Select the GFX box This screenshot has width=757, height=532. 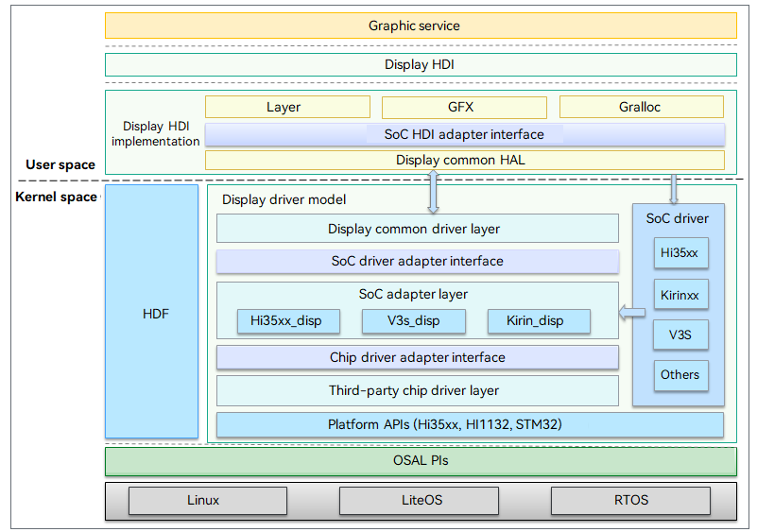coord(463,108)
